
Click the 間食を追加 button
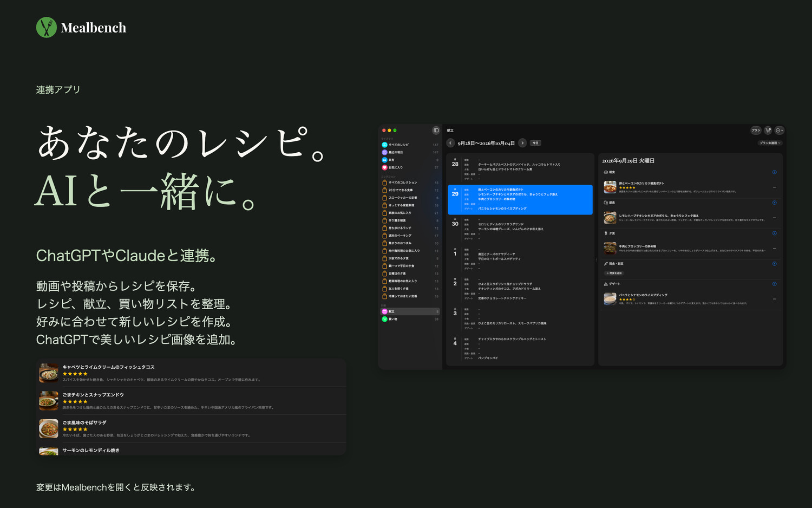(614, 273)
